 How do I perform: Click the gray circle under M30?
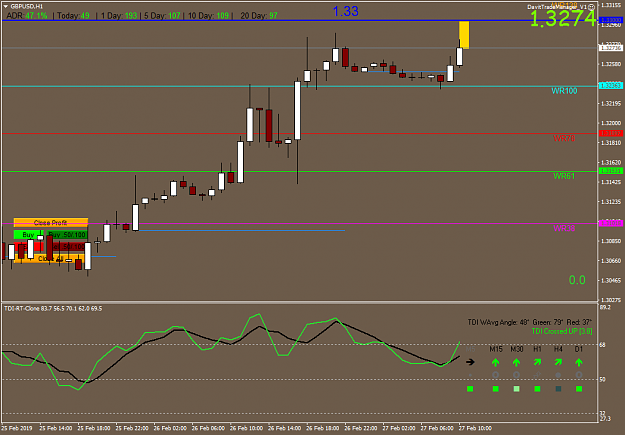tap(516, 375)
